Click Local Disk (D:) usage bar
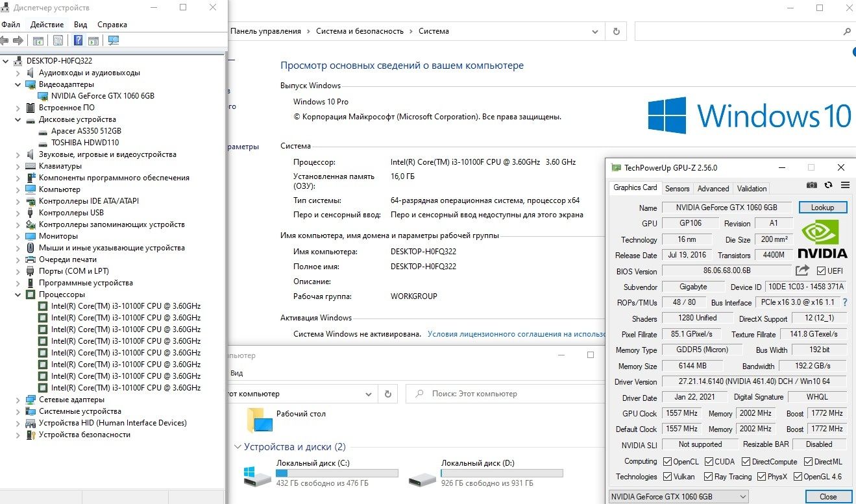This screenshot has height=504, width=856. (x=502, y=474)
